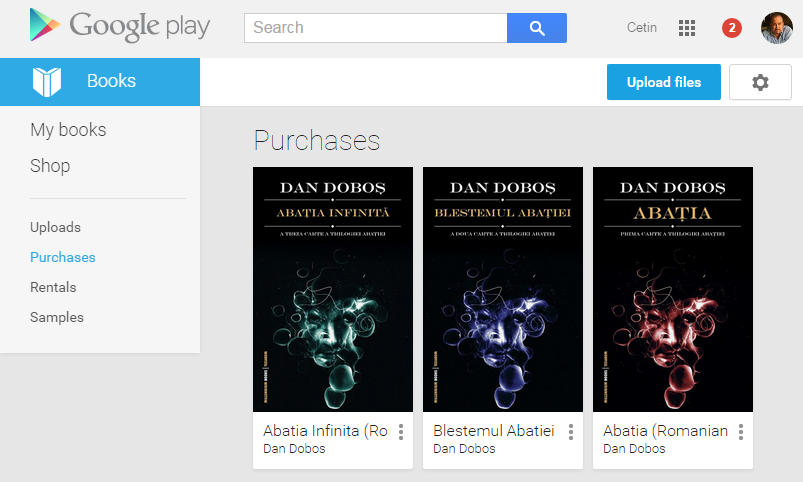803x482 pixels.
Task: Open options menu for Blestemul Abatiei
Action: pyautogui.click(x=571, y=432)
